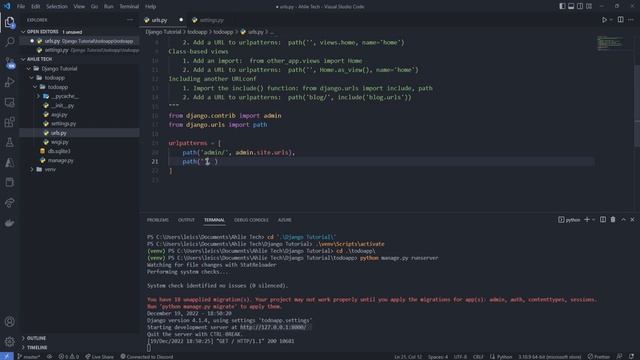Open the Terminal menu
640x360 pixels.
[x=129, y=7]
